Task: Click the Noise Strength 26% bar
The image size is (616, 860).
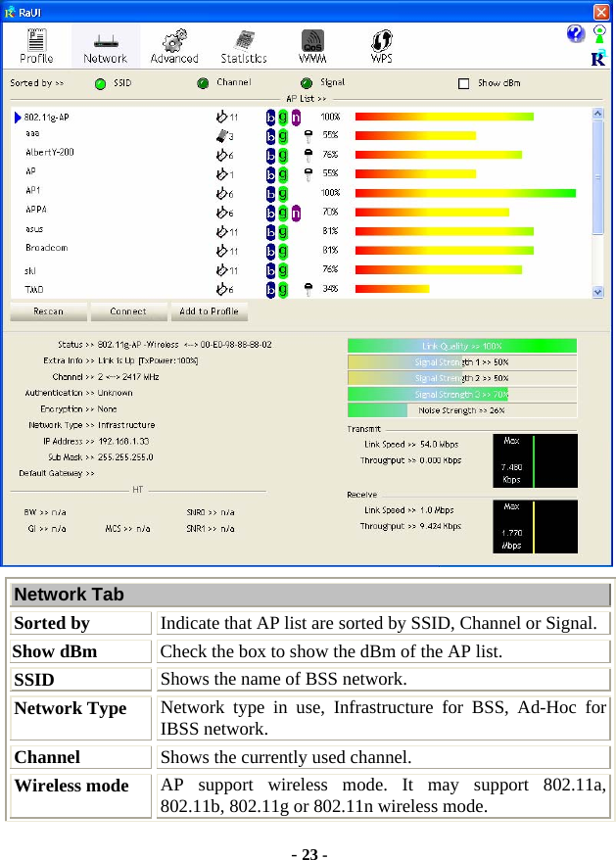Action: pos(462,410)
